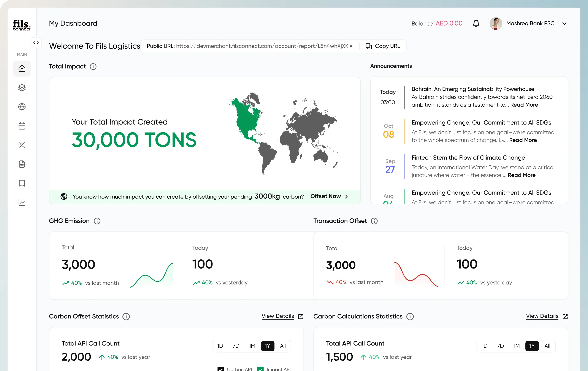Expand the Mashreq Bank PSC account dropdown
Viewport: 588px width, 371px height.
point(564,24)
